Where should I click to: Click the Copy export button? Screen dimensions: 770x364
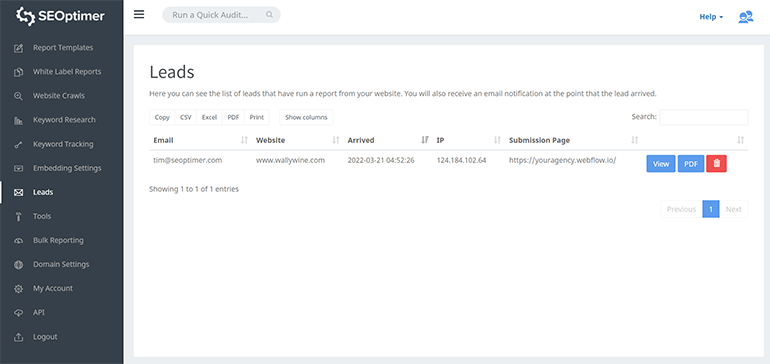tap(162, 117)
